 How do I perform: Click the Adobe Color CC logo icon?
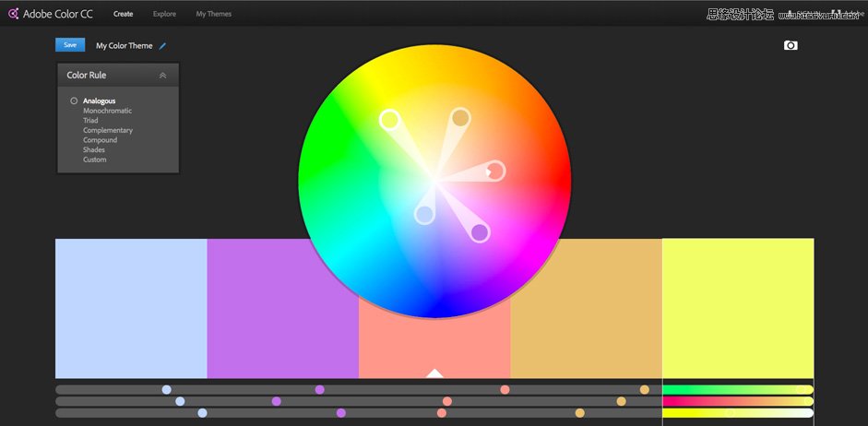tap(13, 14)
